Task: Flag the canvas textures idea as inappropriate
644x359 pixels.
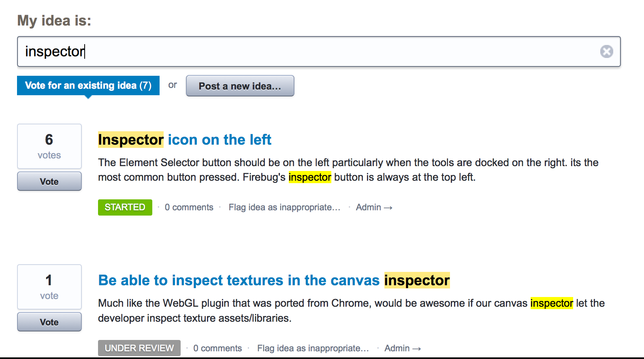Action: pyautogui.click(x=313, y=348)
